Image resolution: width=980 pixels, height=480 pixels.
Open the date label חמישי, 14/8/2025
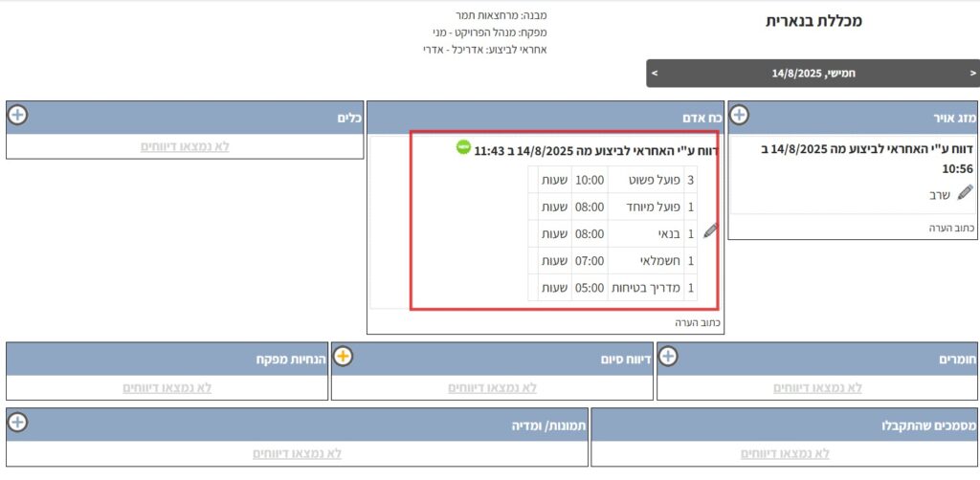(x=813, y=73)
